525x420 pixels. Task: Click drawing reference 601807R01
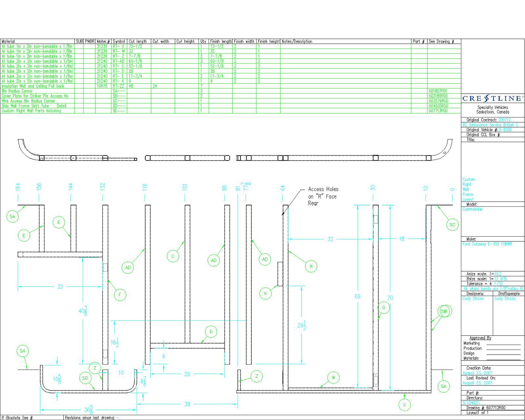click(x=438, y=91)
